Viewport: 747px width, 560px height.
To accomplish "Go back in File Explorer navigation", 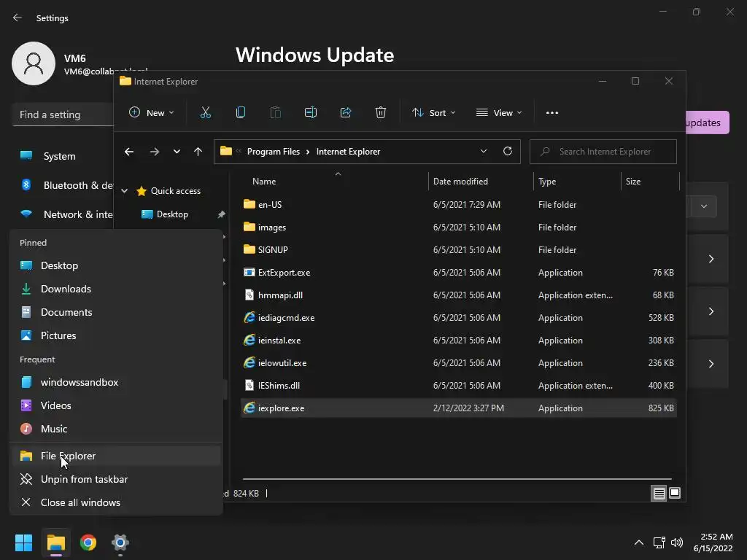I will click(x=129, y=152).
